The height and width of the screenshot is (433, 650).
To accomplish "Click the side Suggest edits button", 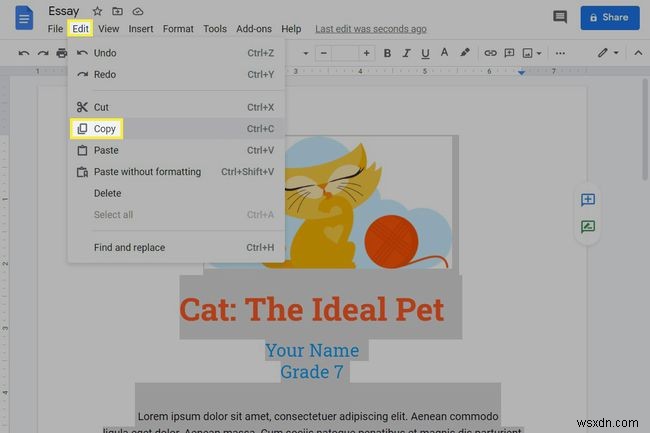I will [588, 227].
